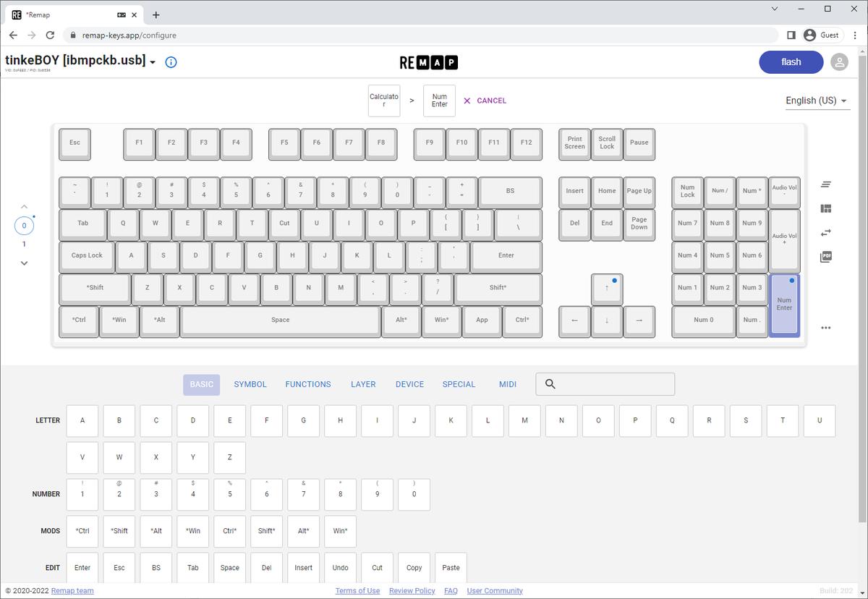Pick the letter Z keycode

(x=229, y=457)
